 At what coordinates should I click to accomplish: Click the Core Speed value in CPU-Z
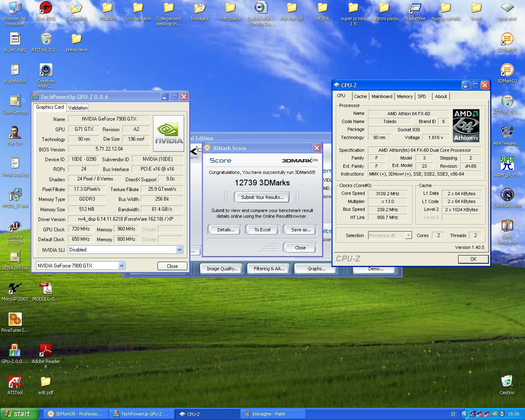387,194
